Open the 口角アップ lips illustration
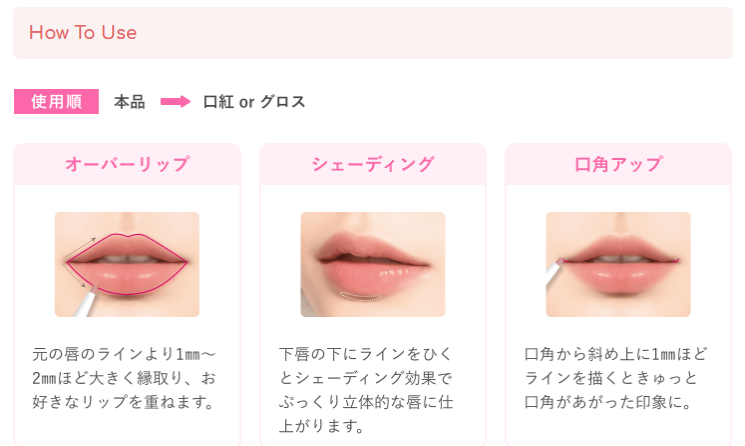The image size is (745, 446). 618,264
